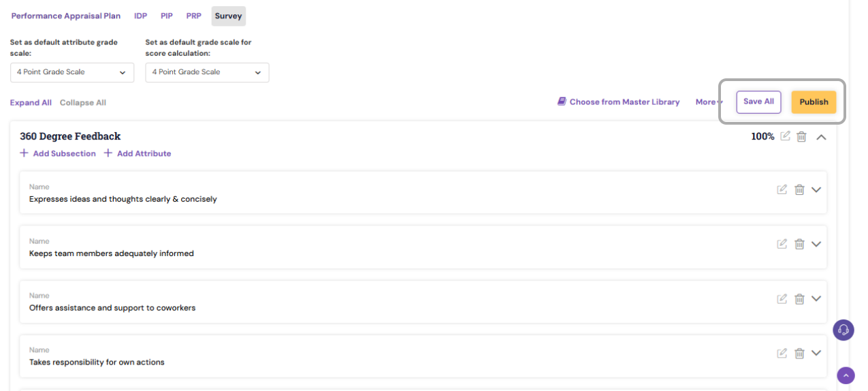Edit 'Keeps team members adequately informed' attribute
Image resolution: width=868 pixels, height=391 pixels.
point(782,244)
